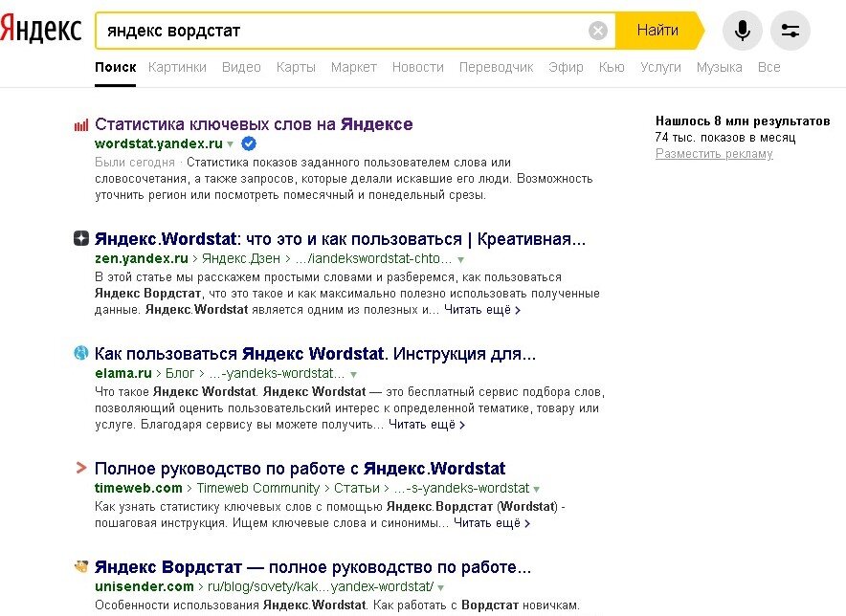Open the Музыка tab
Image resolution: width=846 pixels, height=616 pixels.
coord(719,67)
